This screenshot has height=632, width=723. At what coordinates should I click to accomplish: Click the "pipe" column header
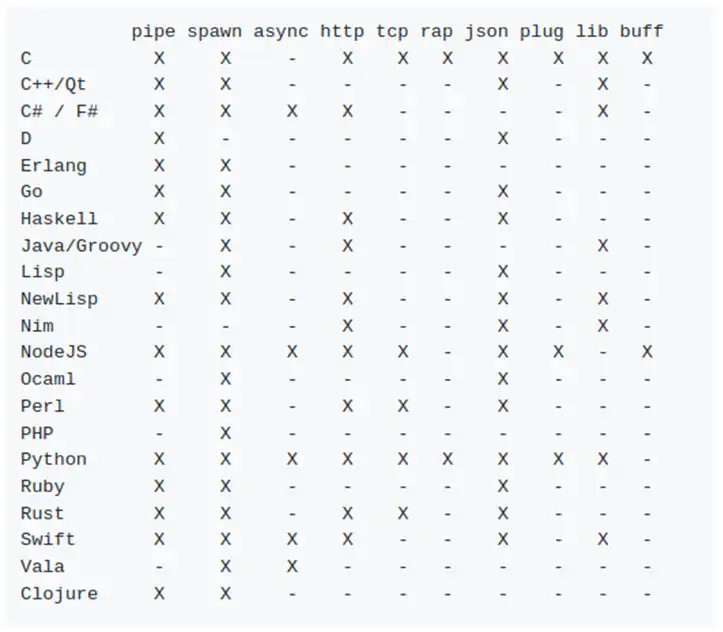(154, 32)
